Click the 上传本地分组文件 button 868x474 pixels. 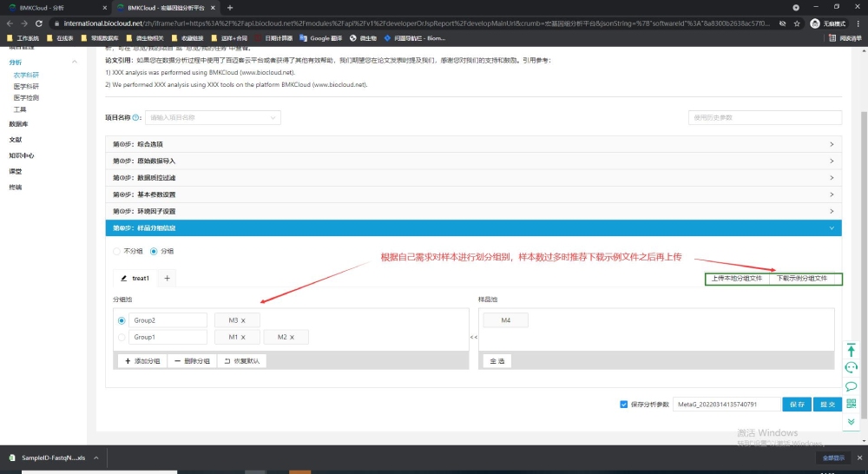(736, 279)
